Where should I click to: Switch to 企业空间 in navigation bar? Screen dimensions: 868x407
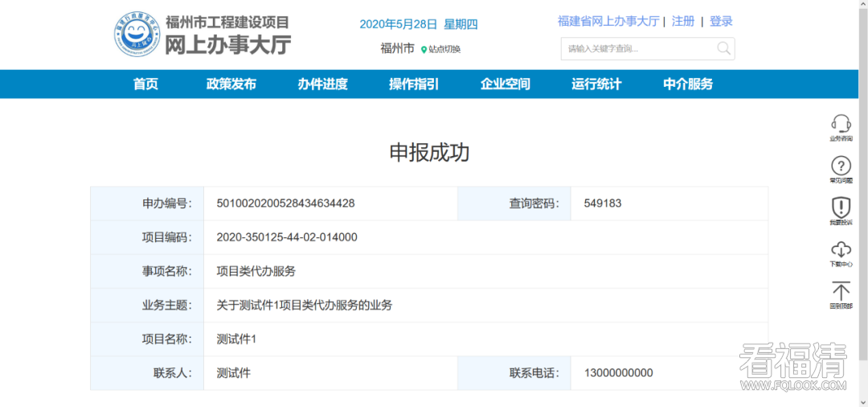click(506, 84)
